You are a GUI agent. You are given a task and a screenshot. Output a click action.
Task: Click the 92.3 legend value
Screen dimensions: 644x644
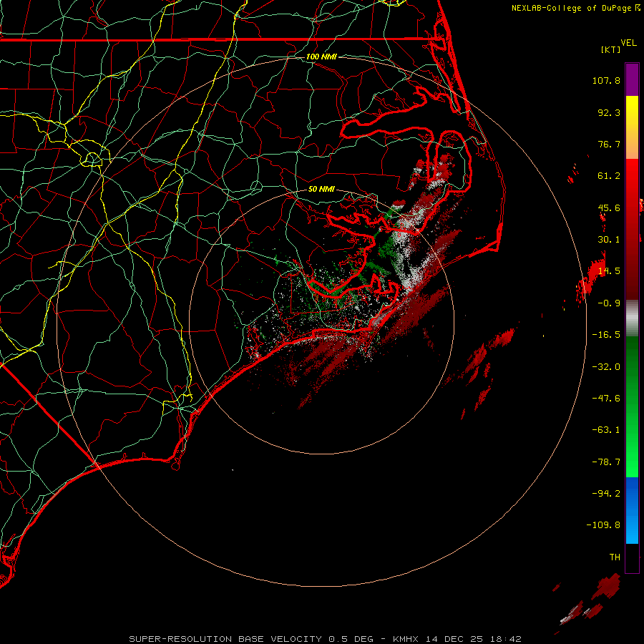[x=609, y=112]
